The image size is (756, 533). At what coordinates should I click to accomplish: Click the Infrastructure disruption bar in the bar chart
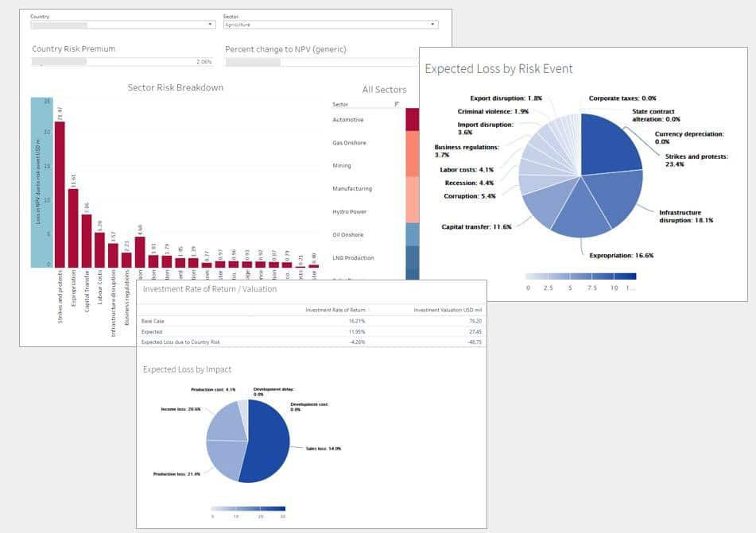tap(113, 256)
